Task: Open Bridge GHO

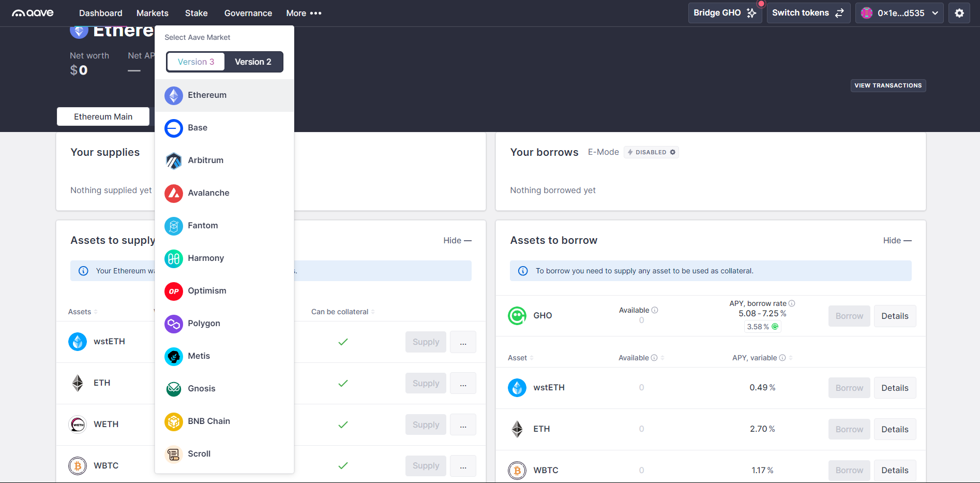Action: (x=724, y=12)
